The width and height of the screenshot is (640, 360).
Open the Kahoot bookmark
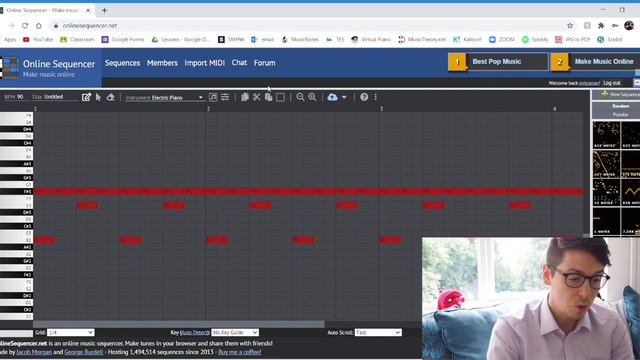pos(467,39)
